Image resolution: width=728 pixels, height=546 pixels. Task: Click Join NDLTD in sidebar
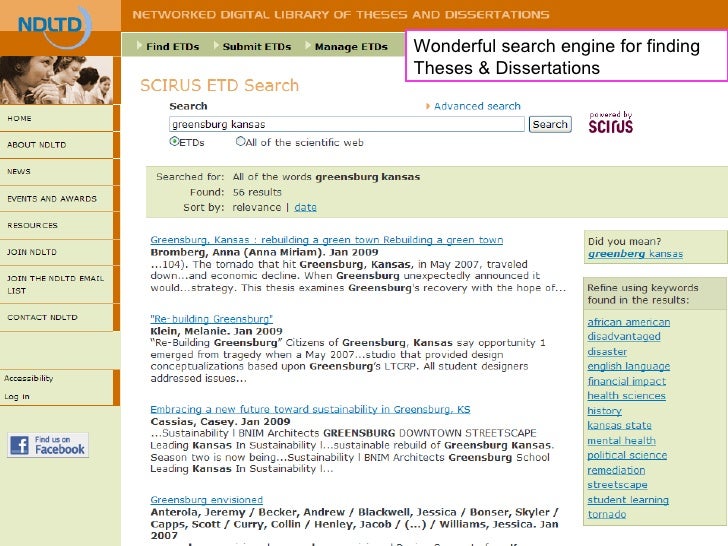pos(56,252)
